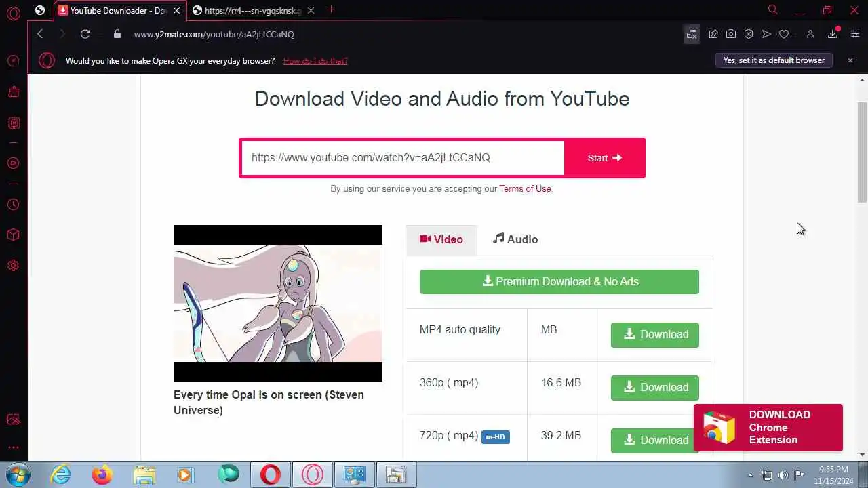This screenshot has height=488, width=868.
Task: Open the shopping bag sidebar icon
Action: [13, 92]
